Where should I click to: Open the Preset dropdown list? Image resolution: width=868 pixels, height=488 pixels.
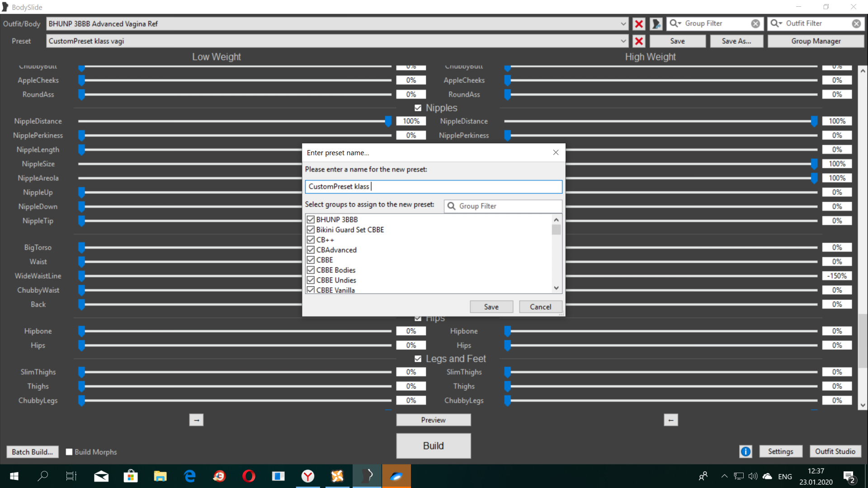tap(623, 41)
